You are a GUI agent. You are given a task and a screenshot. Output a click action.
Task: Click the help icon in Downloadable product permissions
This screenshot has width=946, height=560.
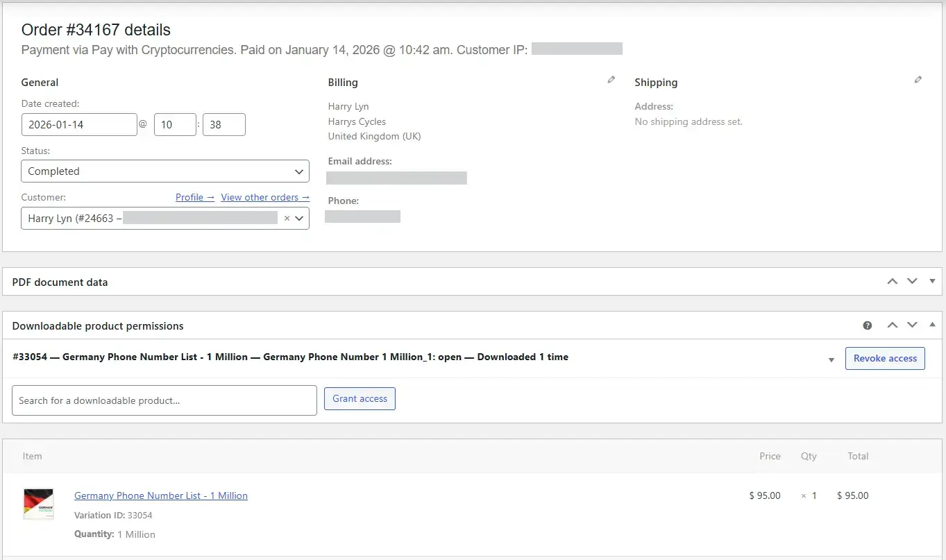(867, 325)
